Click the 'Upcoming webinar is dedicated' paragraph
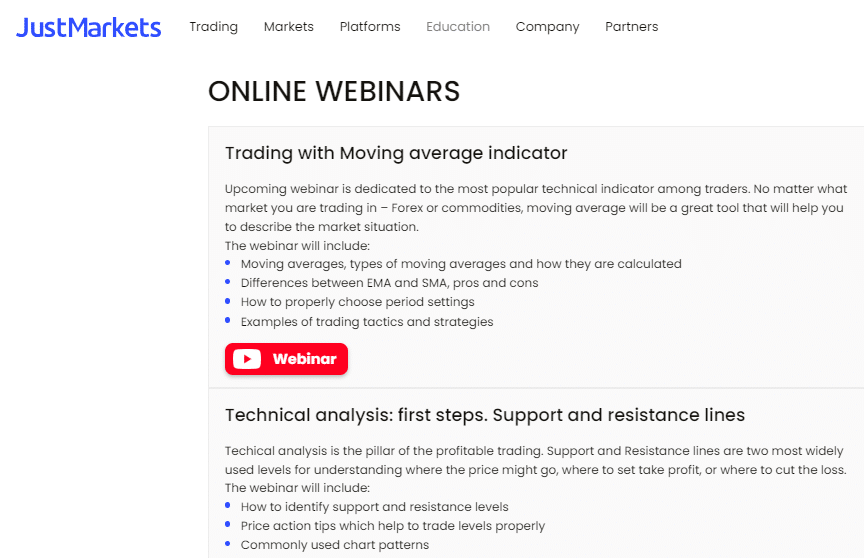864x558 pixels. click(x=536, y=208)
